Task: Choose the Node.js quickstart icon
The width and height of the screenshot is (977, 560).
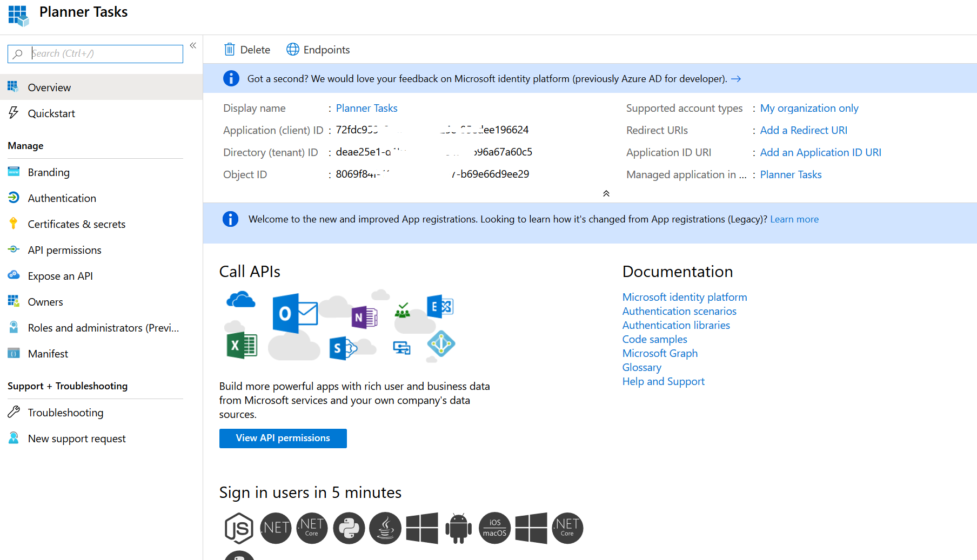Action: pos(238,528)
